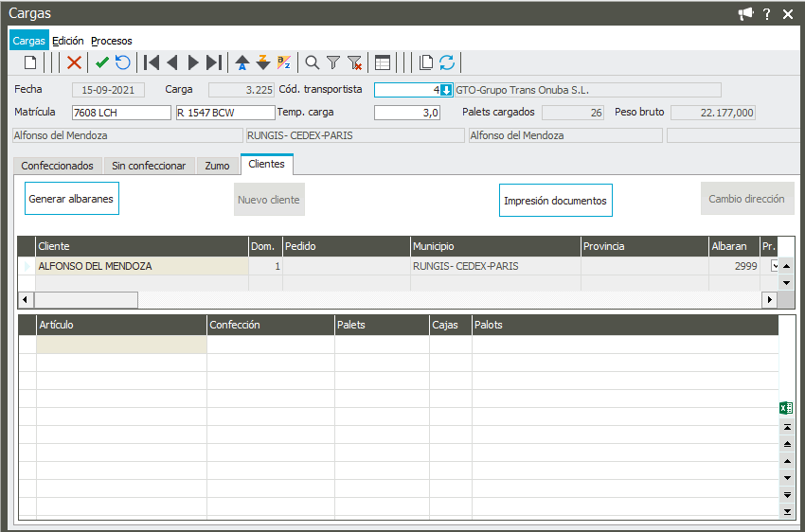Open the Cód. transportista lookup arrow
805x532 pixels.
pos(446,90)
